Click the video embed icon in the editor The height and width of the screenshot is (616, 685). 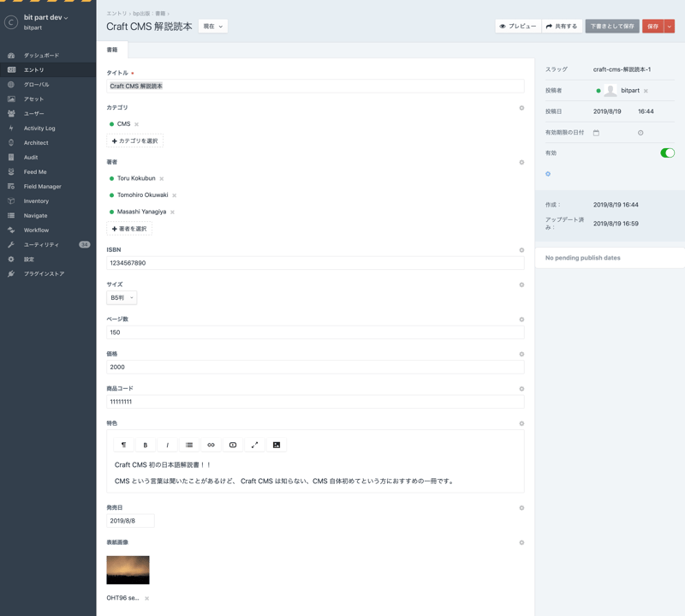coord(233,445)
